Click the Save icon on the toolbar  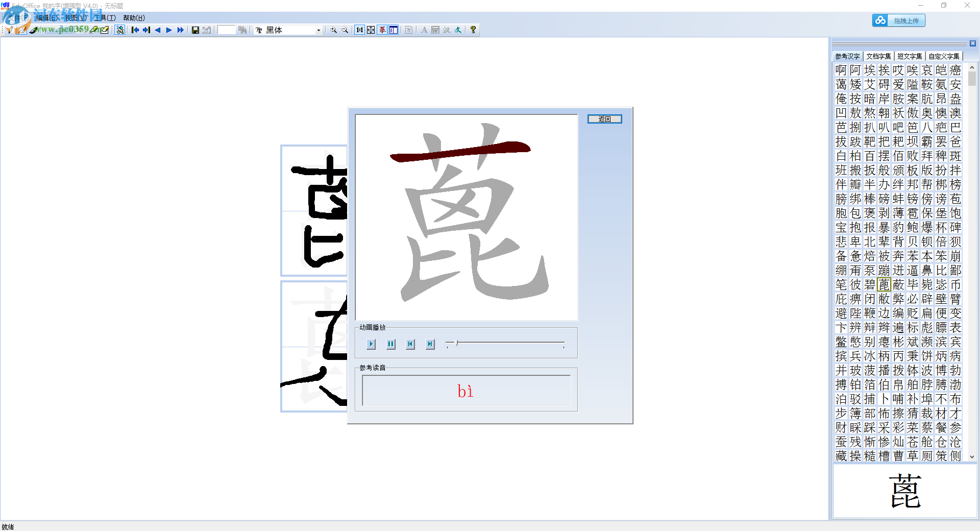(x=195, y=30)
